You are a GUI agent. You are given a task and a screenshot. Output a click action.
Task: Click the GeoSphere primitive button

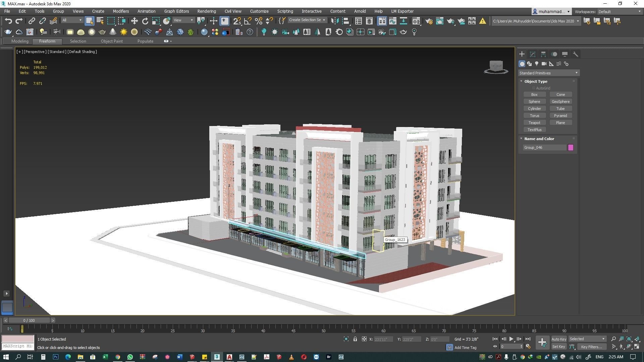pyautogui.click(x=560, y=102)
